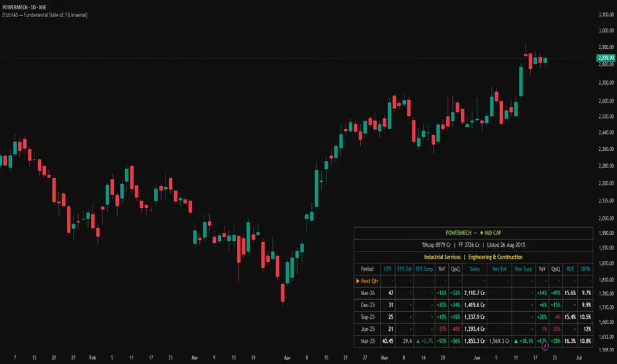Click the +52% EPS QoQ cell
The height and width of the screenshot is (364, 617).
tap(455, 293)
